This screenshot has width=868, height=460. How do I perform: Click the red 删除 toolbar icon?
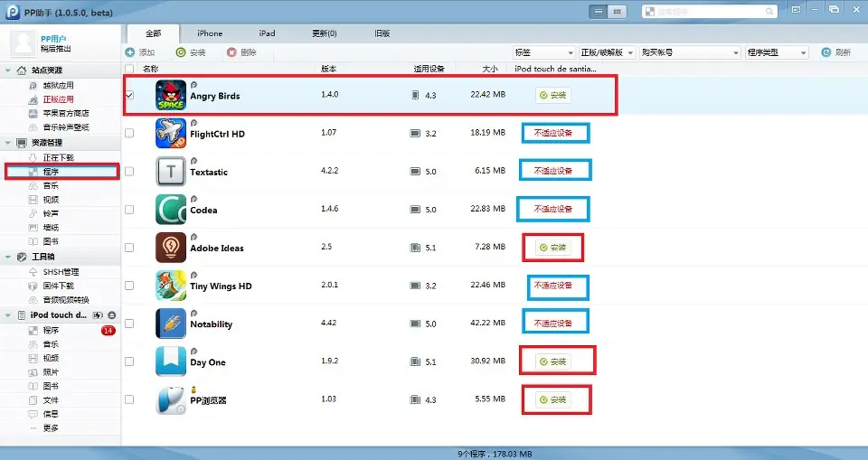231,52
